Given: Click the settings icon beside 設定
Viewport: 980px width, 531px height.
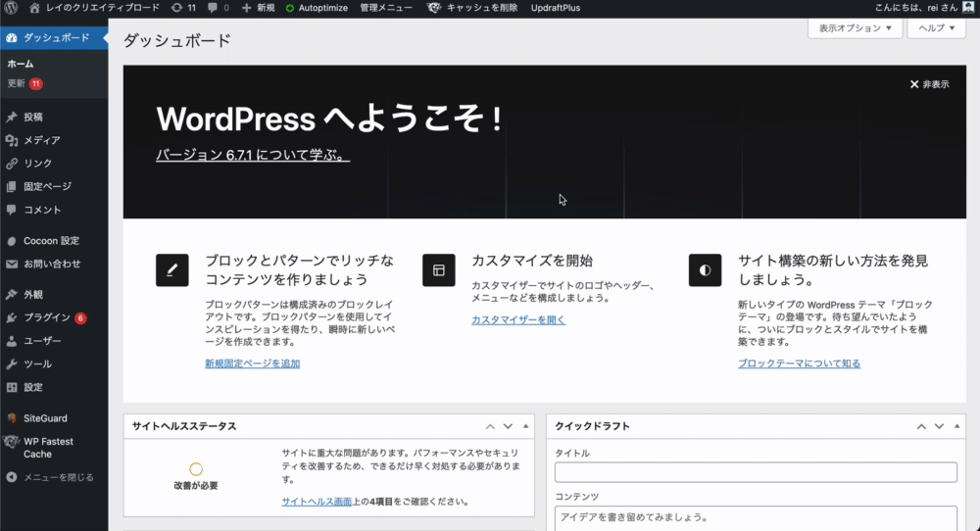Looking at the screenshot, I should [x=12, y=387].
